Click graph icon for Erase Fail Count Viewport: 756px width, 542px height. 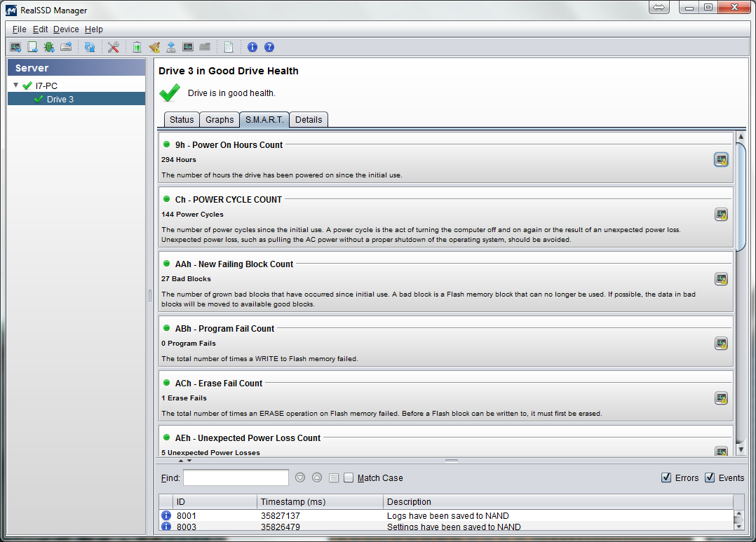[x=721, y=398]
